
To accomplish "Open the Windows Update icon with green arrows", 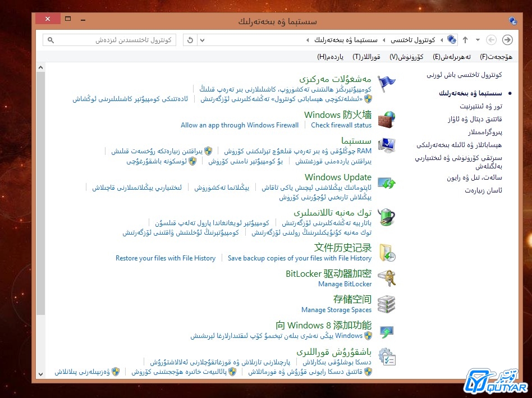I will [x=387, y=183].
